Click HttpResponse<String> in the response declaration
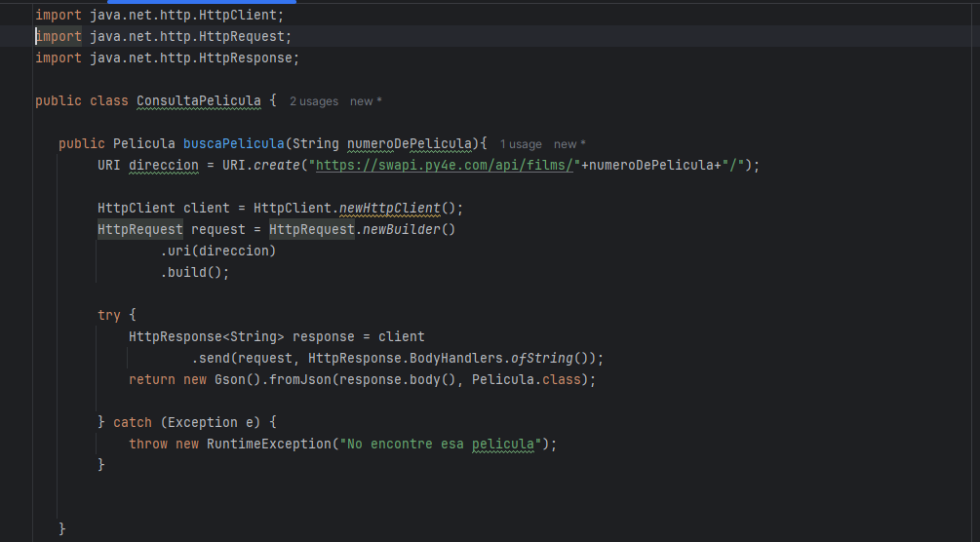This screenshot has height=542, width=980. (x=207, y=336)
